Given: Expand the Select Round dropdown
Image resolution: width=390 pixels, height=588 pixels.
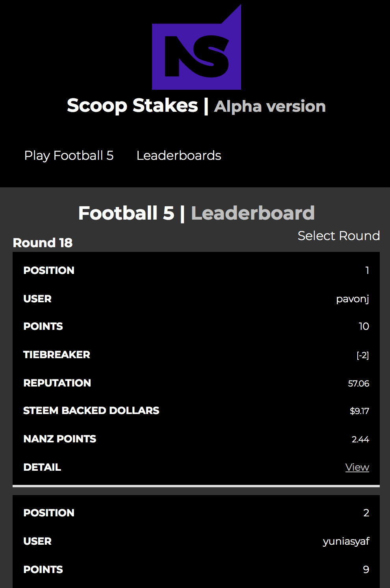Looking at the screenshot, I should 339,235.
